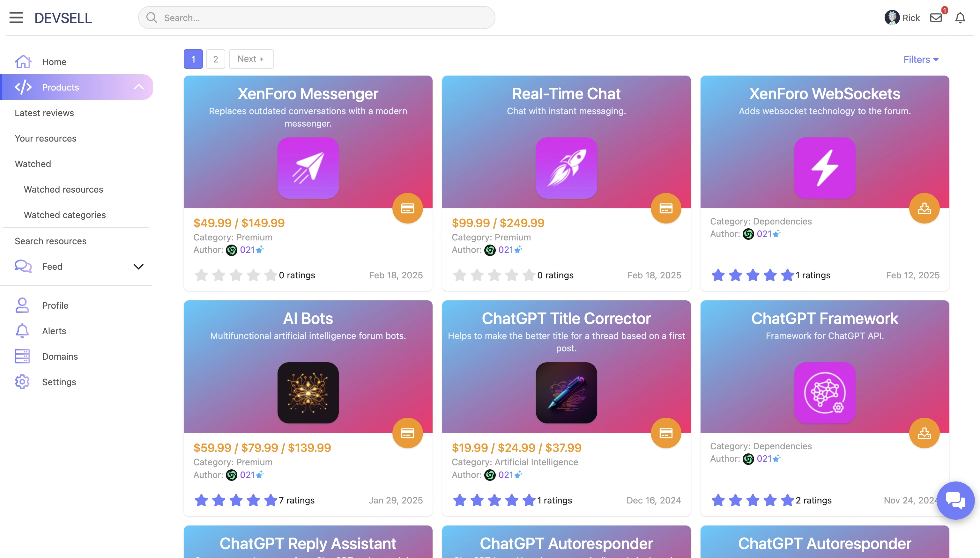Click the ChatGPT Title Corrector pen icon

coord(566,392)
